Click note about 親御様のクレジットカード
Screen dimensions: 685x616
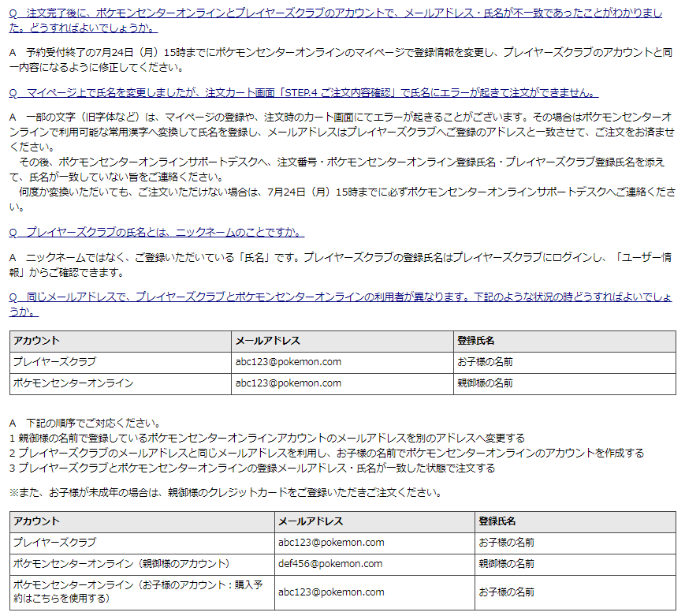click(x=225, y=493)
